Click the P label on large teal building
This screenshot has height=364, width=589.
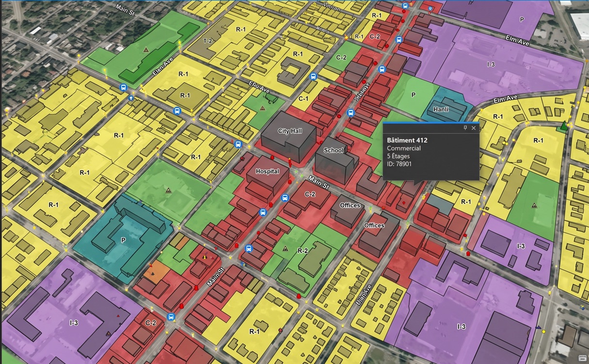tap(123, 241)
